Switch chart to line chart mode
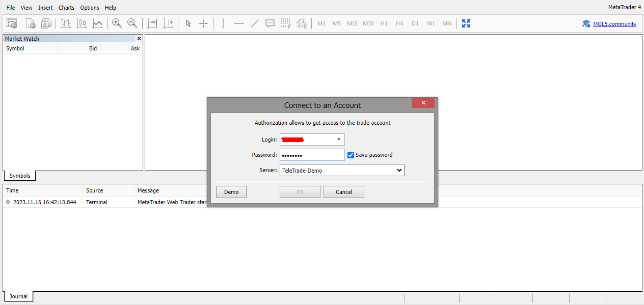The height and width of the screenshot is (305, 644). 97,23
